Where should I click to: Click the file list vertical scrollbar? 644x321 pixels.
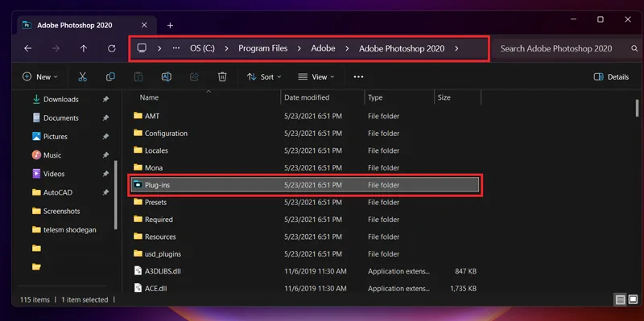[x=637, y=108]
